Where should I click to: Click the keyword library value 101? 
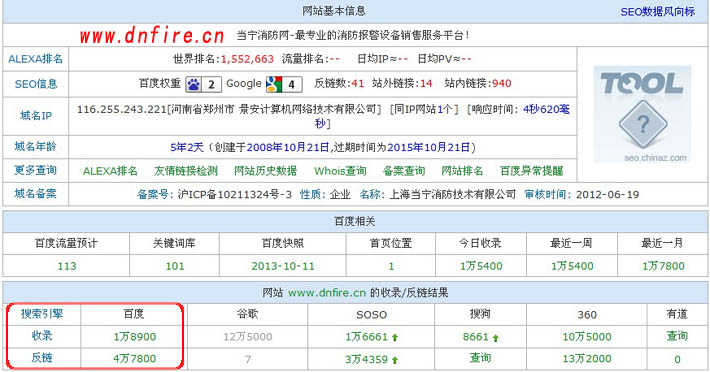[175, 266]
